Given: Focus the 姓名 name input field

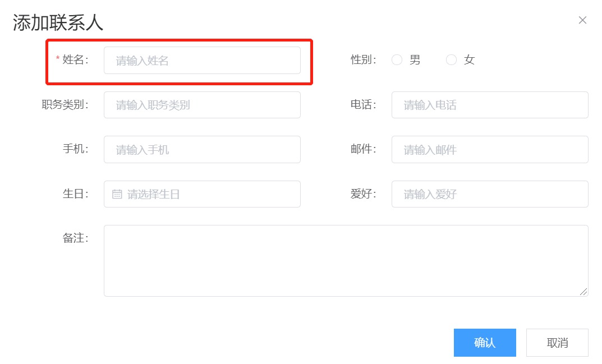Looking at the screenshot, I should pyautogui.click(x=202, y=61).
